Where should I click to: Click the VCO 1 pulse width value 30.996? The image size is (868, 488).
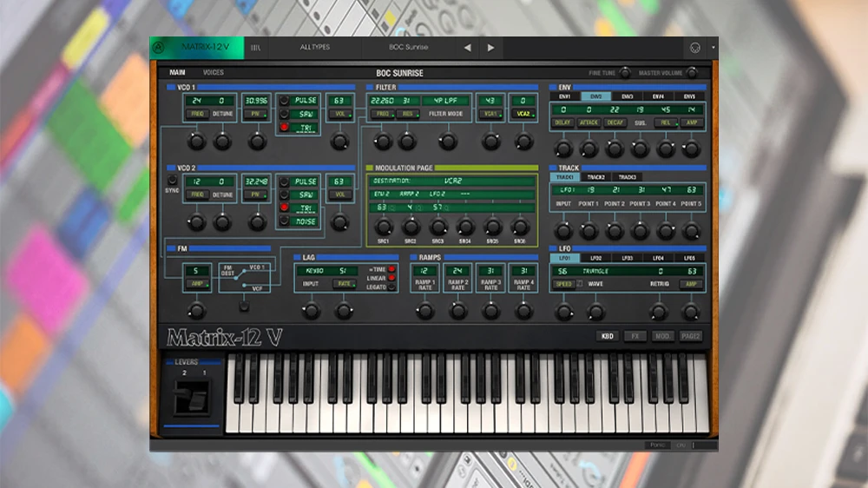tap(256, 101)
